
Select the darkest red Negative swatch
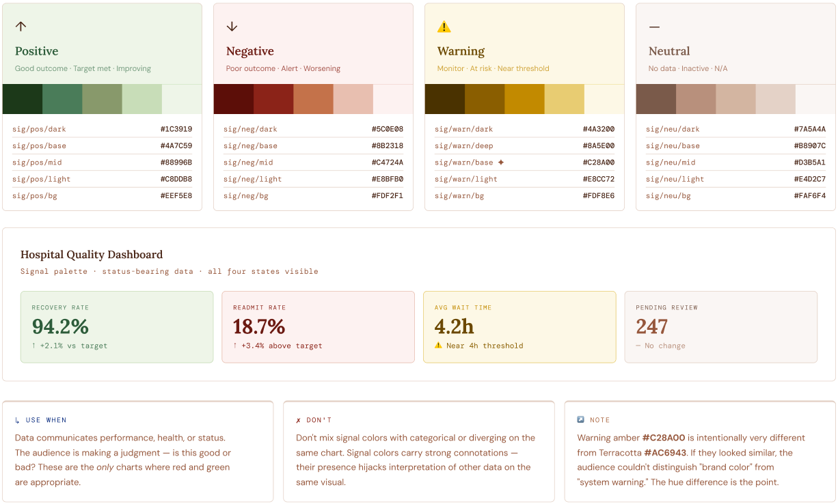tap(234, 99)
